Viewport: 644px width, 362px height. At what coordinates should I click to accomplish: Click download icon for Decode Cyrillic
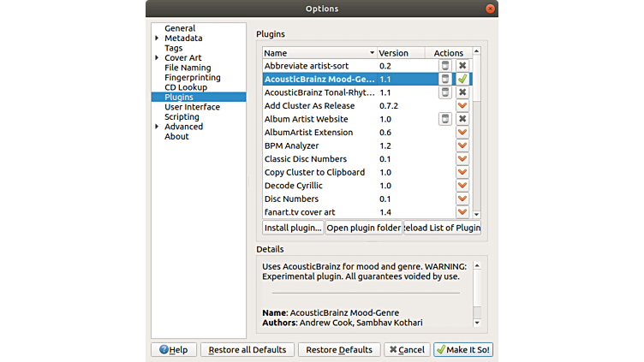(462, 185)
